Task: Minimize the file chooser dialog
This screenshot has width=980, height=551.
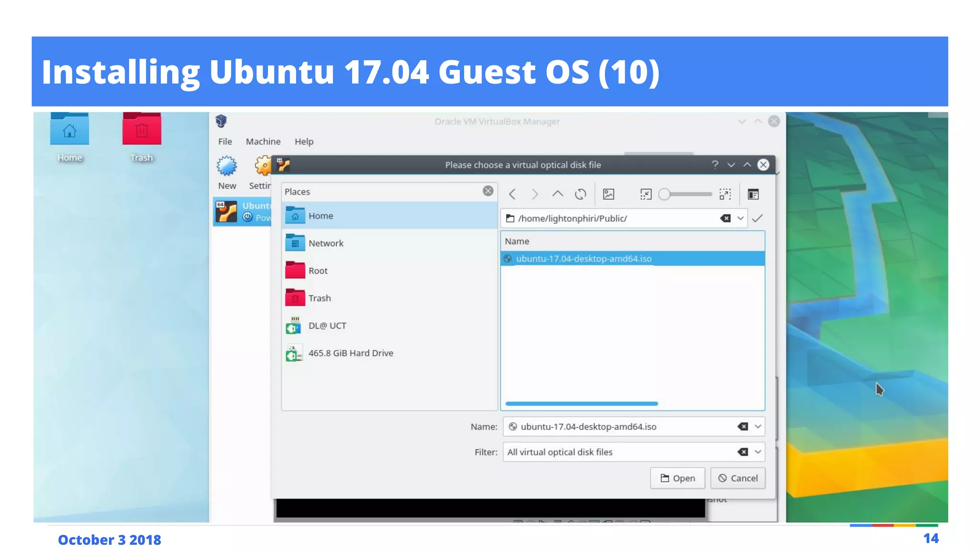Action: click(x=731, y=165)
